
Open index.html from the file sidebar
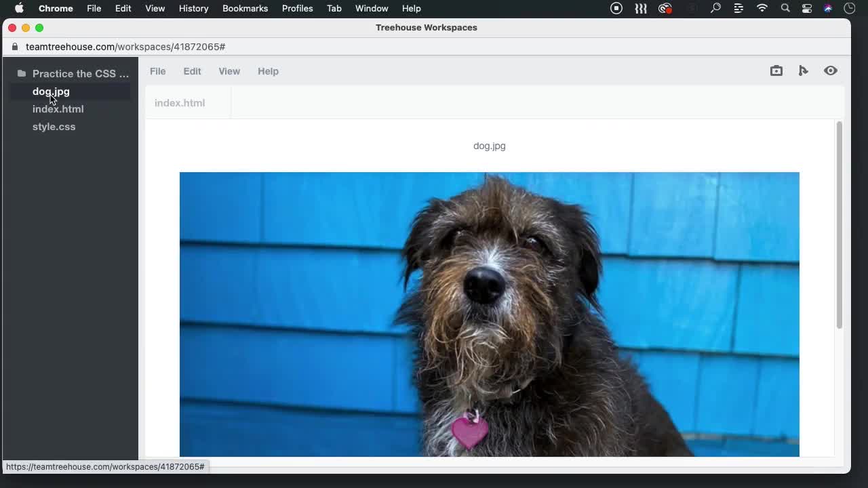58,109
